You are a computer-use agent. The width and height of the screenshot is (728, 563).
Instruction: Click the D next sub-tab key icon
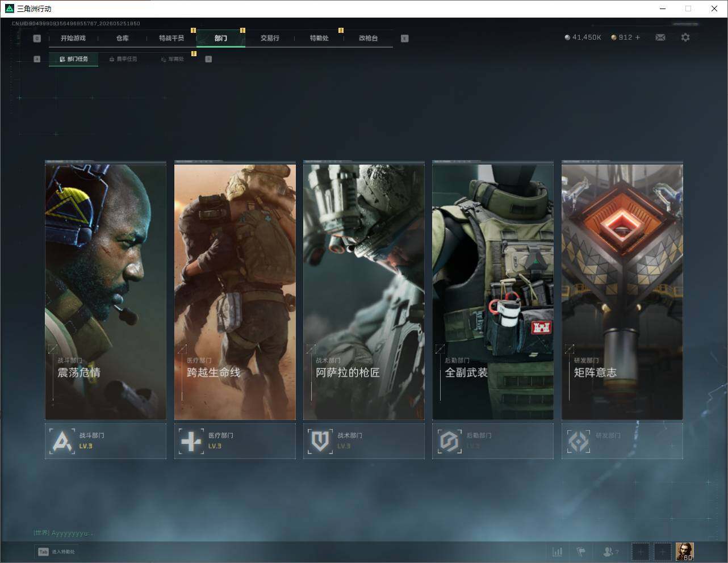(x=208, y=59)
